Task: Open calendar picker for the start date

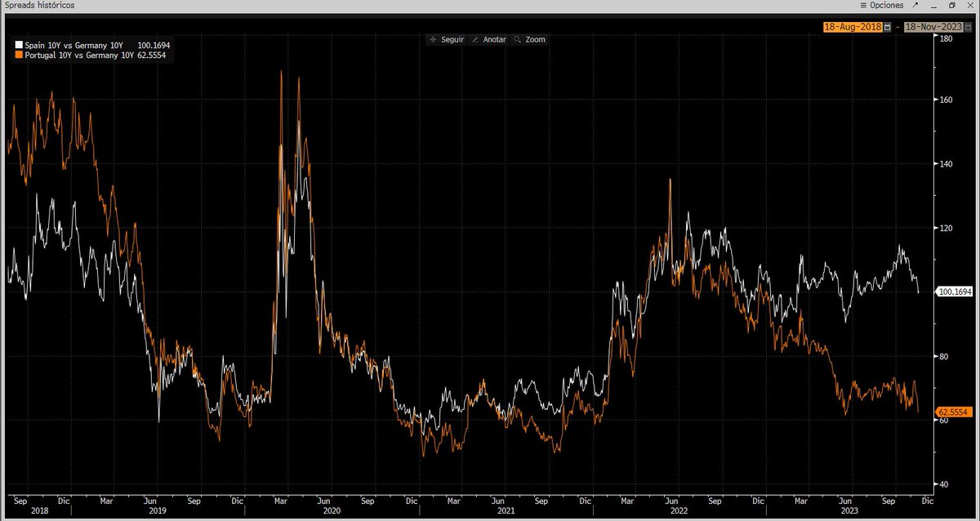Action: click(887, 26)
